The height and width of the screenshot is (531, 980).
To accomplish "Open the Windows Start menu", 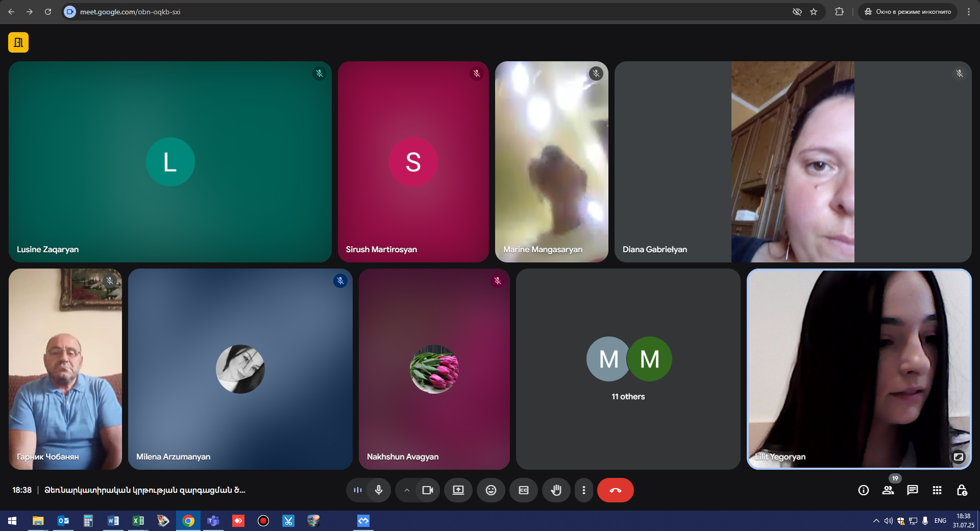I will point(12,521).
